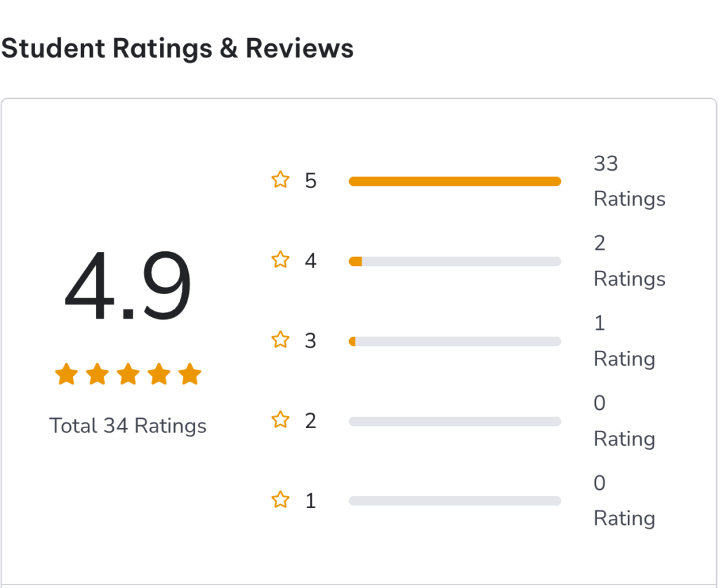Click the second filled star under 4.9
Viewport: 719px width, 588px height.
click(x=97, y=374)
